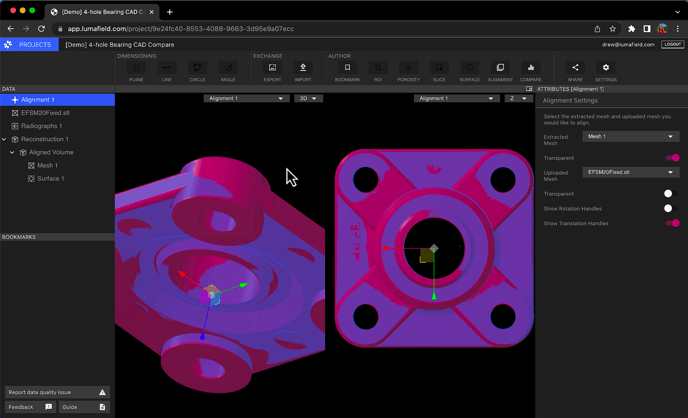Viewport: 688px width, 418px height.
Task: Collapse the Reconstruction 1 tree node
Action: 5,139
